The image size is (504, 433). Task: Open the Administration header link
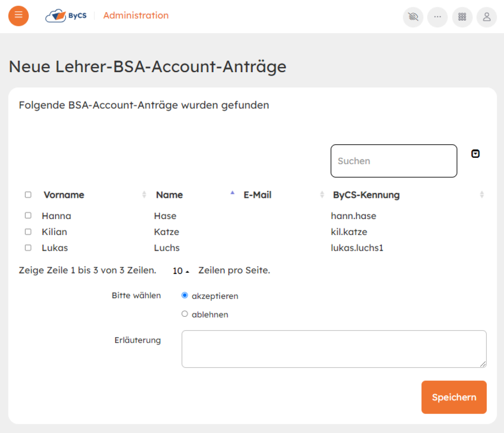click(136, 16)
